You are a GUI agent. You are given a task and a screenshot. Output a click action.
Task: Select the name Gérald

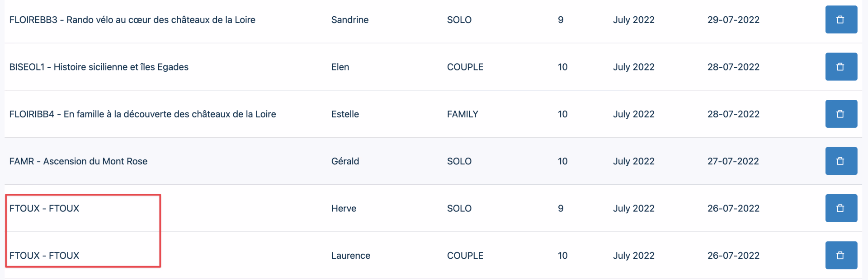click(x=345, y=161)
